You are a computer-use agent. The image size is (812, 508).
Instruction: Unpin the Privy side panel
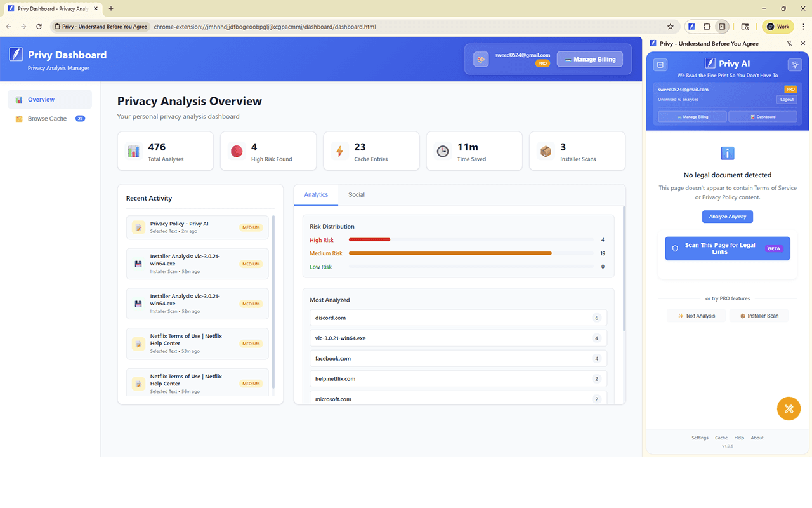pyautogui.click(x=789, y=44)
